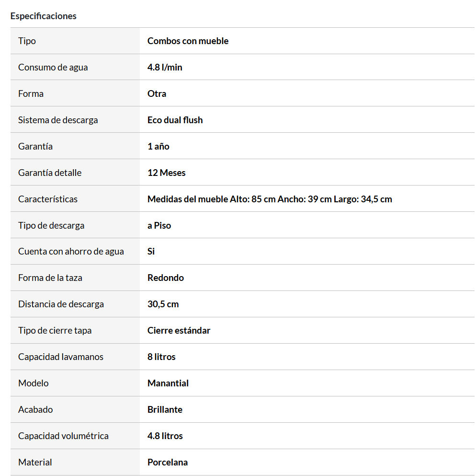Click the Especificaciones heading
Screen dimensions: 476x476
[x=43, y=16]
